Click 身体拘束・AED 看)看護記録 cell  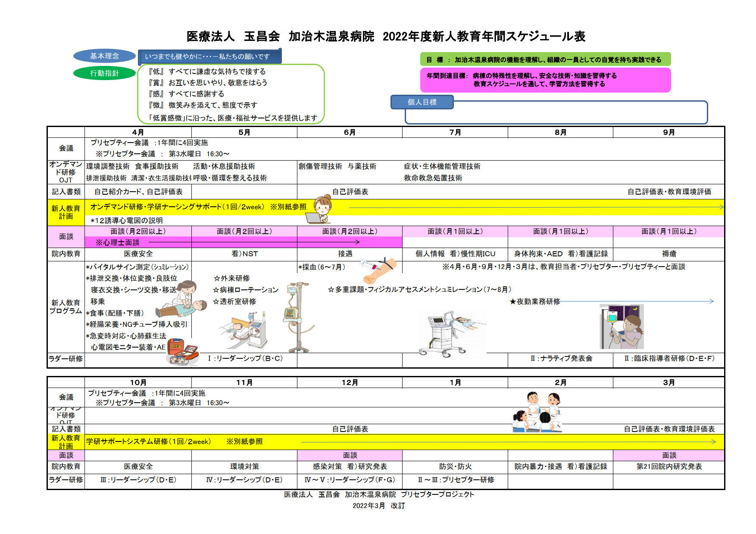click(x=561, y=254)
